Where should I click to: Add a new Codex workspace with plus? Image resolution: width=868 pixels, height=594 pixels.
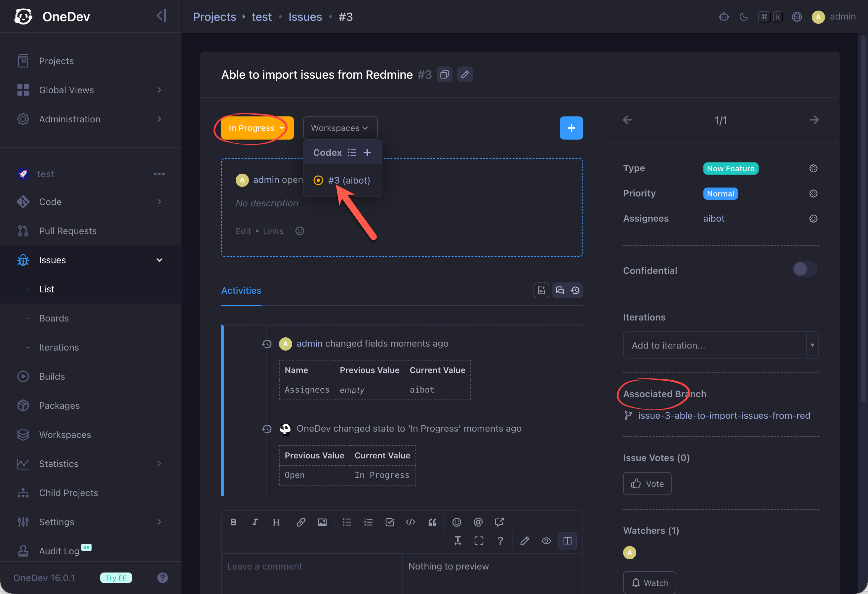367,152
